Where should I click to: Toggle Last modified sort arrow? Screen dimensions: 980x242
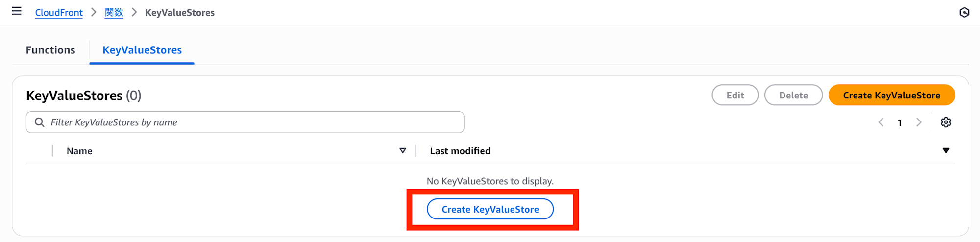(x=946, y=151)
